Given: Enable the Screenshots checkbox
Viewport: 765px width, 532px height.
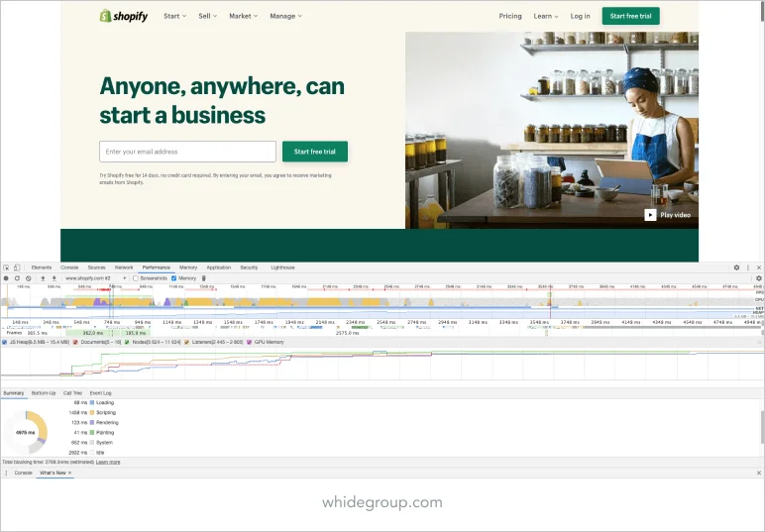Looking at the screenshot, I should 136,278.
